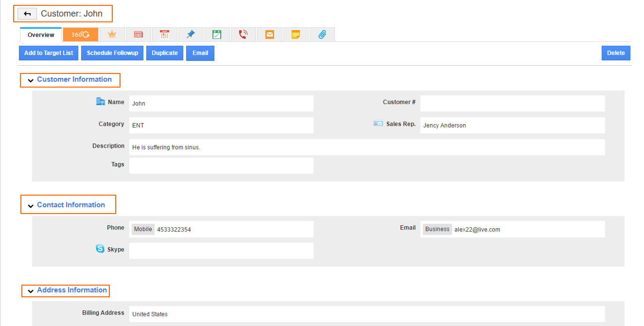
Task: Open the call logs phone tab
Action: coord(243,35)
